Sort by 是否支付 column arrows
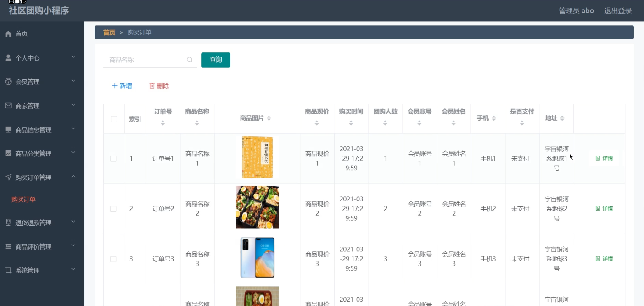This screenshot has height=306, width=644. [522, 123]
